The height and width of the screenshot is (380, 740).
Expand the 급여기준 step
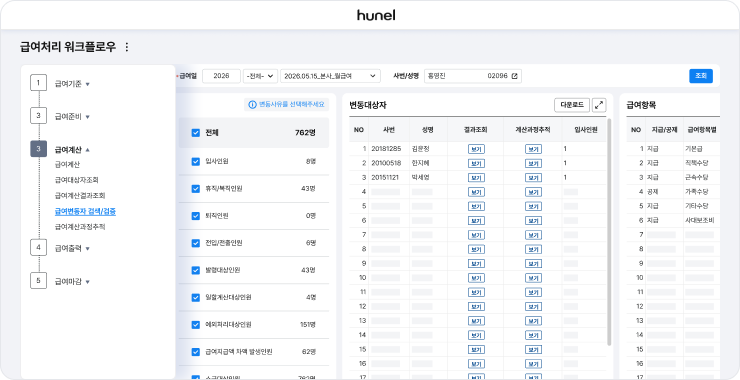(88, 84)
